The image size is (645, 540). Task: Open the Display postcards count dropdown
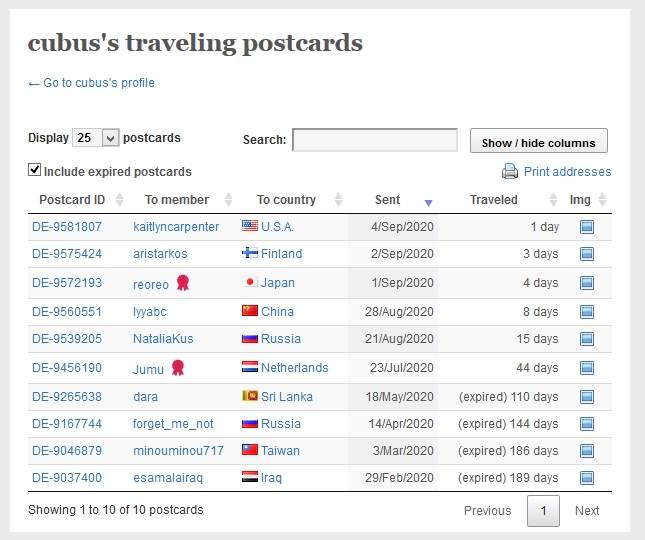pyautogui.click(x=96, y=138)
